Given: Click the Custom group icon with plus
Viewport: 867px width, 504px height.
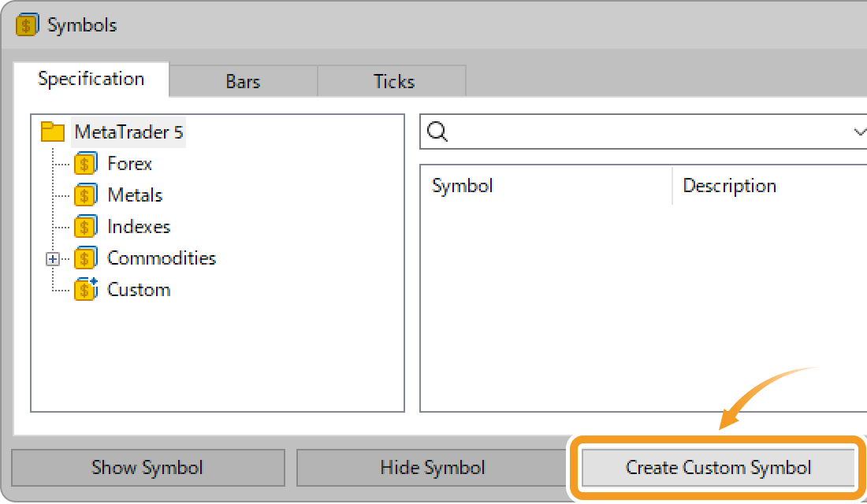Looking at the screenshot, I should tap(86, 289).
